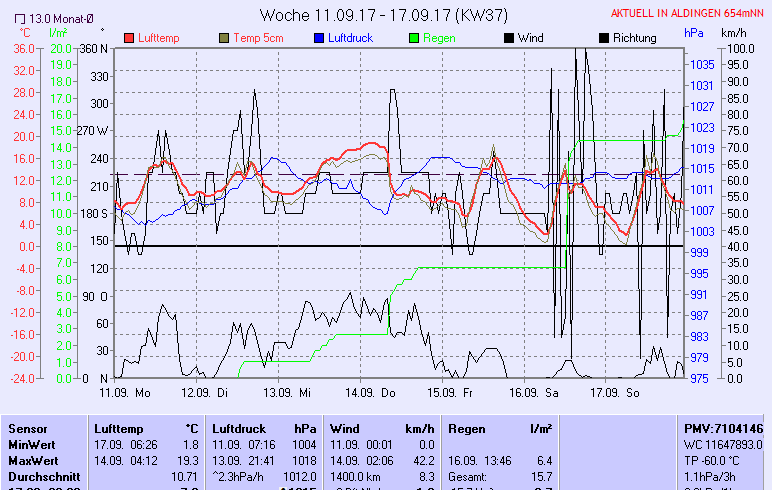Click the chart title Woche 11.09.17 - 17.09.17
Image resolution: width=772 pixels, height=490 pixels.
tap(383, 15)
